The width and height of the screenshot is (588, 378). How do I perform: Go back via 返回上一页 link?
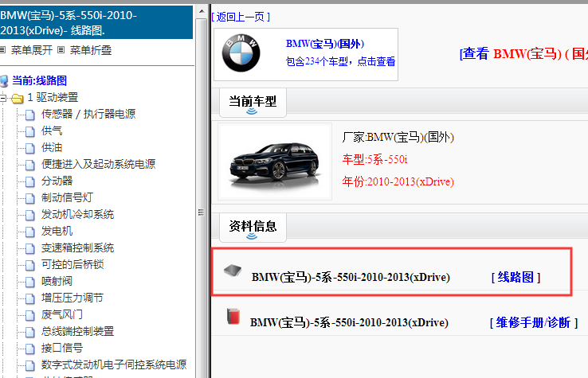(241, 17)
